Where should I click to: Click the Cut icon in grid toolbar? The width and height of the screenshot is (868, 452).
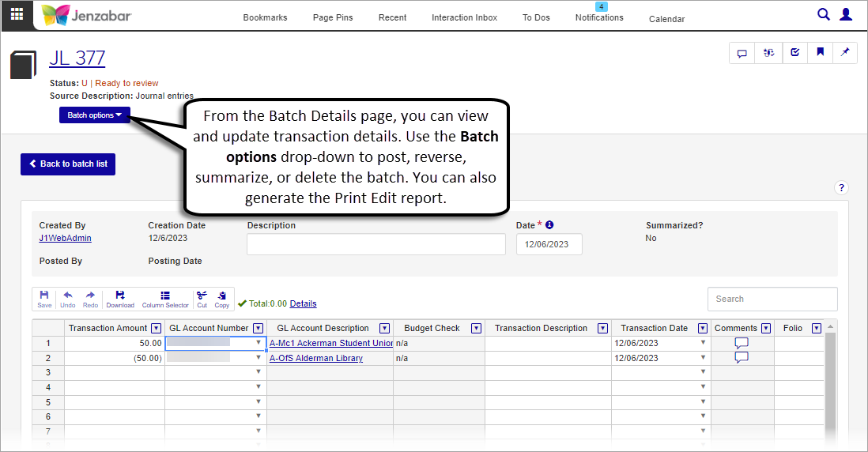pyautogui.click(x=202, y=299)
